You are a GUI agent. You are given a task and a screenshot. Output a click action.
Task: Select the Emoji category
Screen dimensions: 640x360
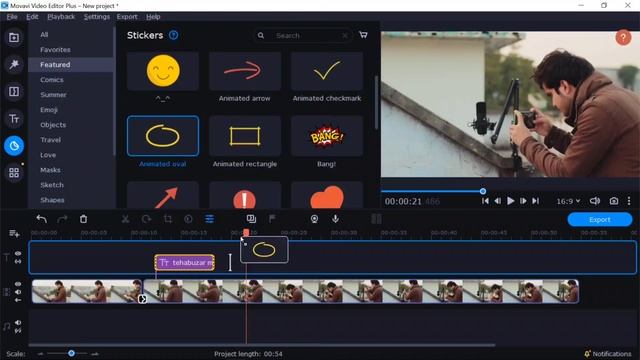point(49,110)
